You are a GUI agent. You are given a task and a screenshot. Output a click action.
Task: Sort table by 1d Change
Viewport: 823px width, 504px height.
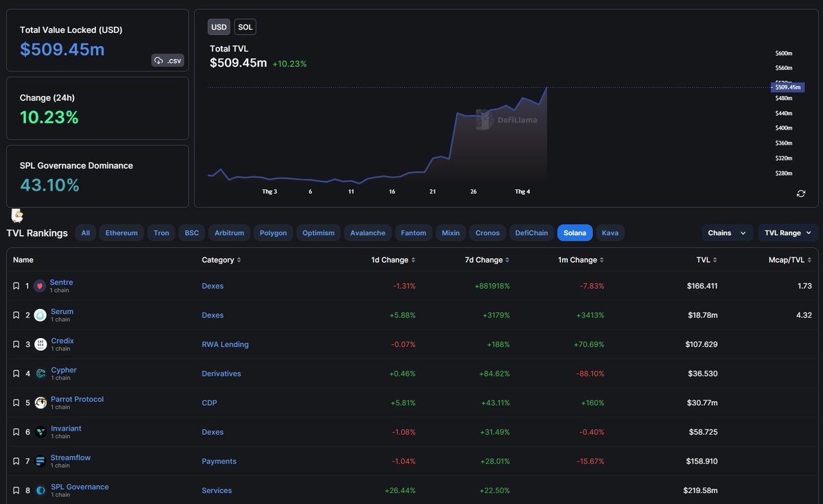[x=392, y=260]
